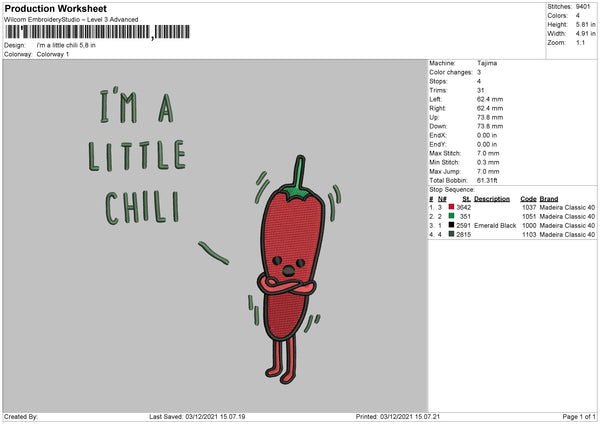Click the barcode under the worksheet title
The height and width of the screenshot is (424, 600).
98,32
